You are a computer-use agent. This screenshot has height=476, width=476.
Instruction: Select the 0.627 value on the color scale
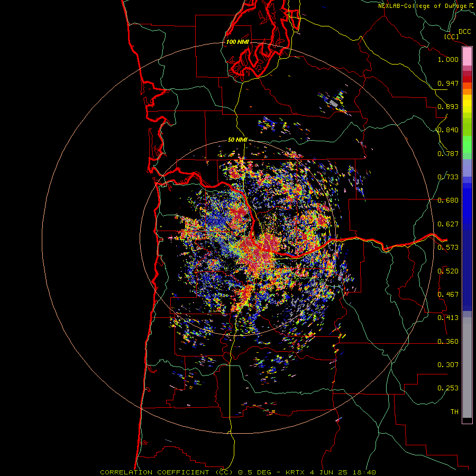pyautogui.click(x=448, y=224)
